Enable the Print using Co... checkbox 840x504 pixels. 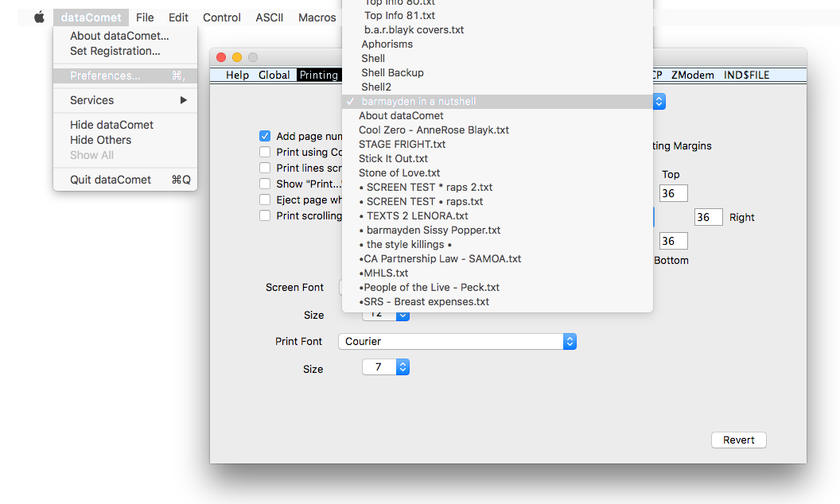point(265,152)
